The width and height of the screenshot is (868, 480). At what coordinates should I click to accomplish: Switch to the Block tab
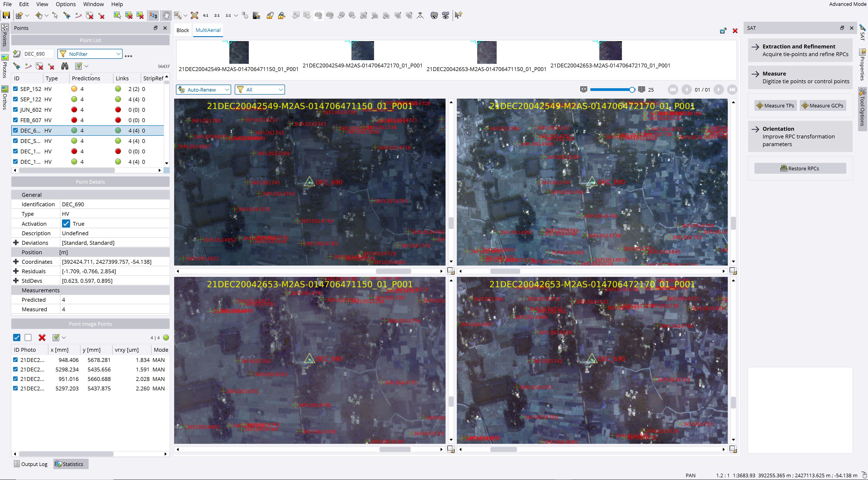pos(183,30)
